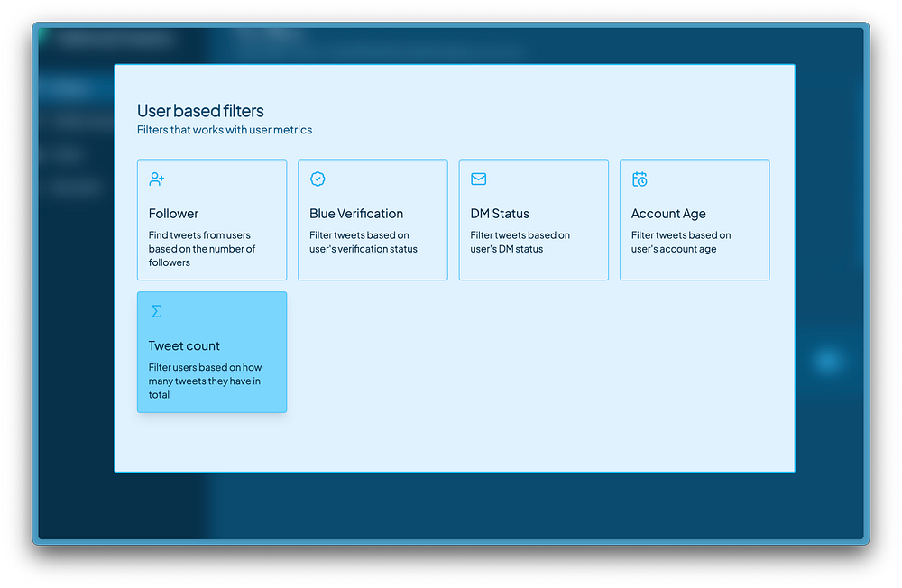
Task: Click the Account Age calendar-clock icon
Action: (x=640, y=179)
